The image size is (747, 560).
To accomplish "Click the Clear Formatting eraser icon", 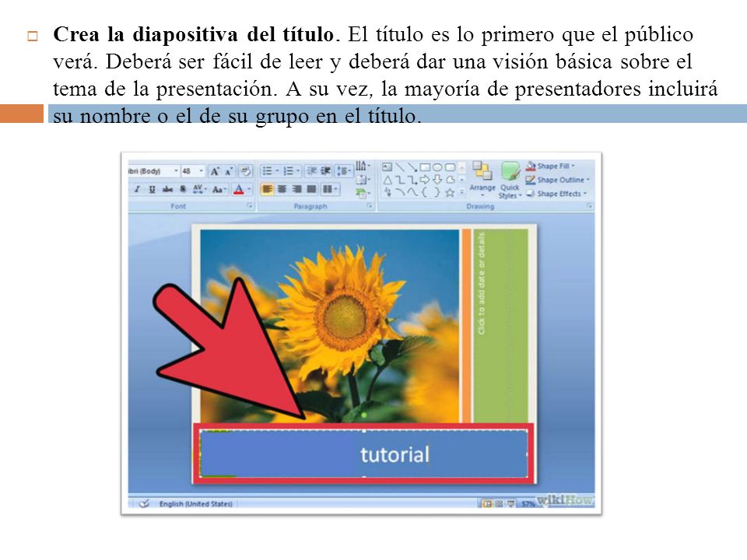I will coord(245,171).
